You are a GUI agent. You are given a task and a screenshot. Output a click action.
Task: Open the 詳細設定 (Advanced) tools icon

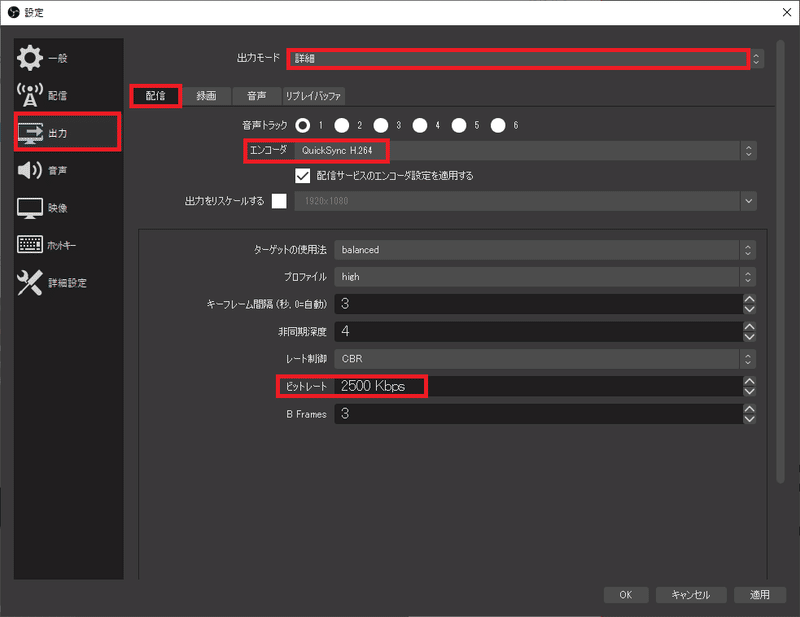[x=30, y=282]
